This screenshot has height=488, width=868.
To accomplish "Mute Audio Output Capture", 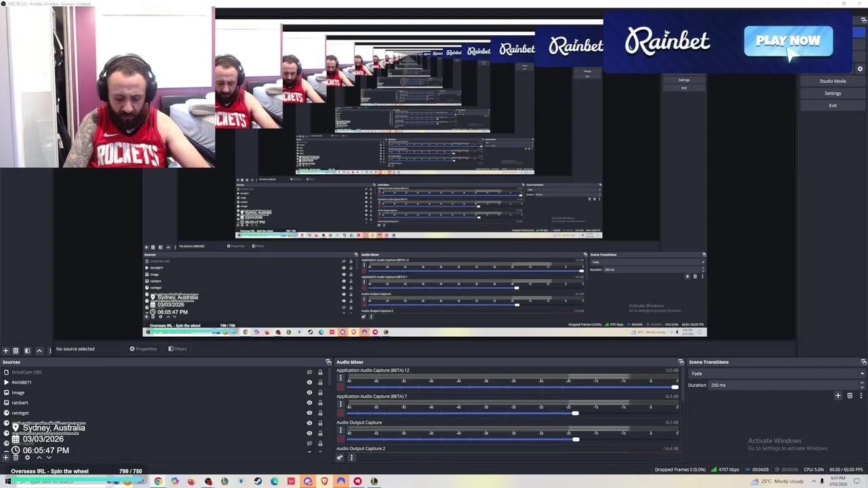I will (340, 439).
